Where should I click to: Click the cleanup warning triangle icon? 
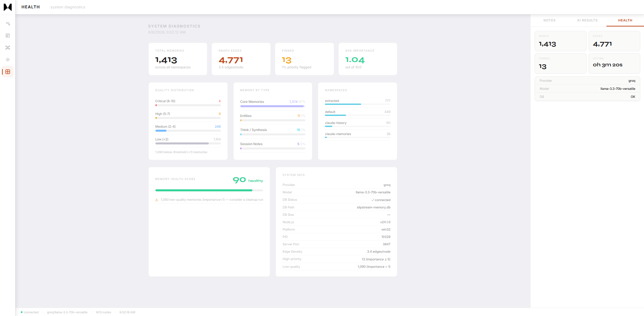coord(157,200)
